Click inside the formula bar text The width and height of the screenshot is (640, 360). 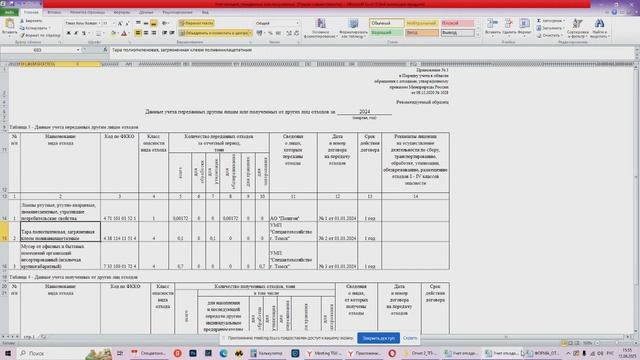coord(182,50)
